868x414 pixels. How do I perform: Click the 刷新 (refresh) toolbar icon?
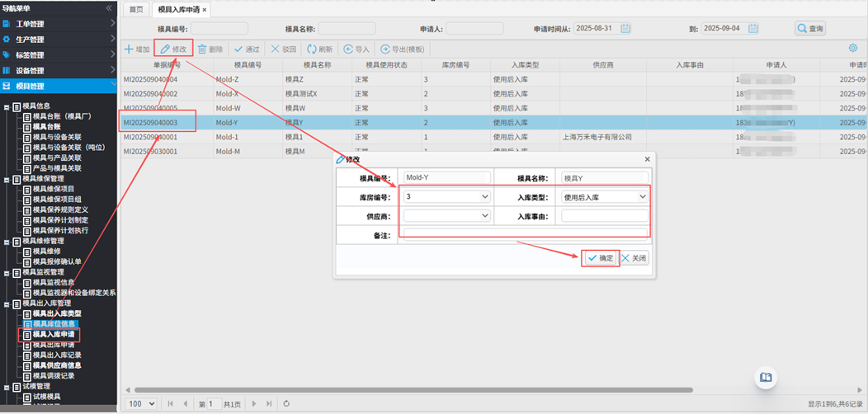[312, 49]
